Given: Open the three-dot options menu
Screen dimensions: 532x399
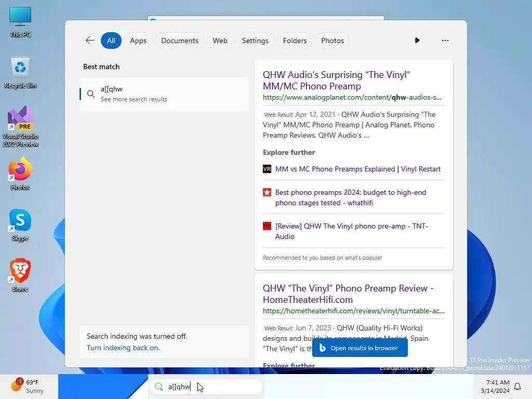Looking at the screenshot, I should coord(445,41).
